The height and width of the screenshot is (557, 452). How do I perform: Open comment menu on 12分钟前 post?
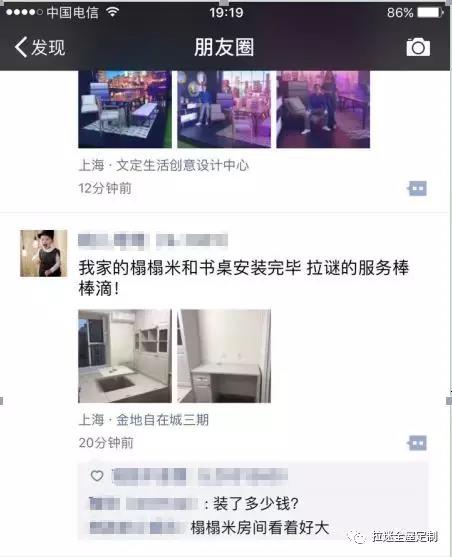(x=417, y=188)
